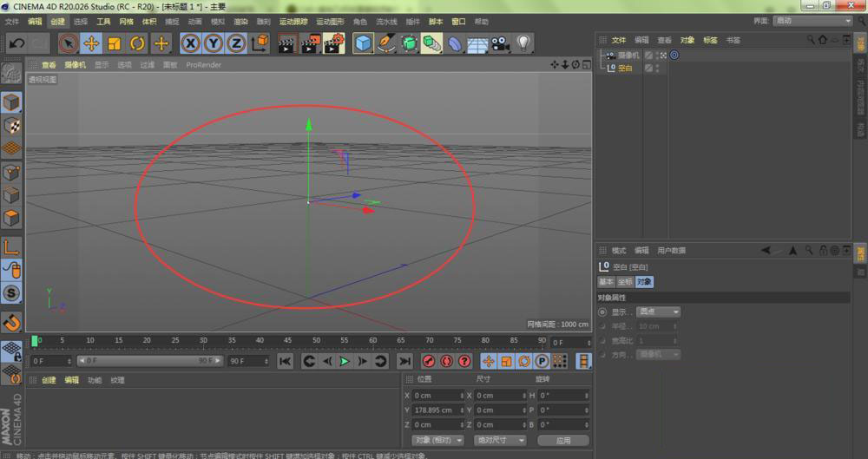Click the Undo arrow icon
Viewport: 868px width, 459px height.
[x=17, y=43]
